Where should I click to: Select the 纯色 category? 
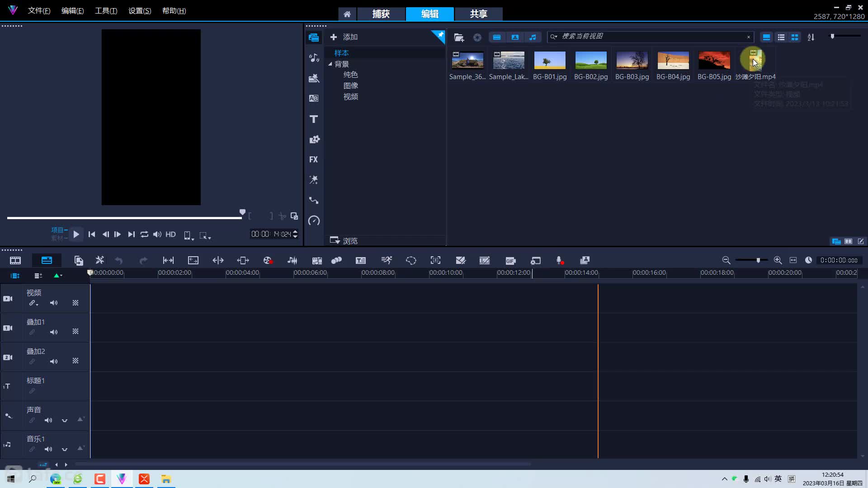[351, 75]
